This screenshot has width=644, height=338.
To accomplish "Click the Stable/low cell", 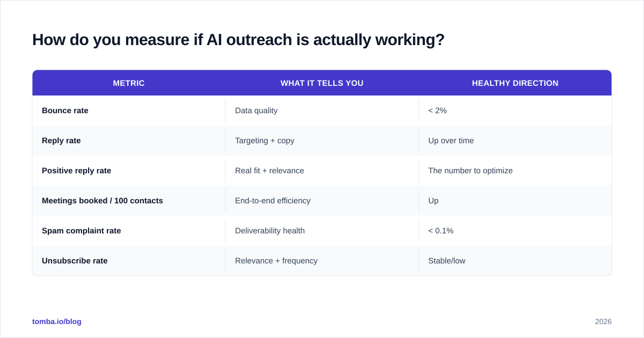I will click(515, 261).
